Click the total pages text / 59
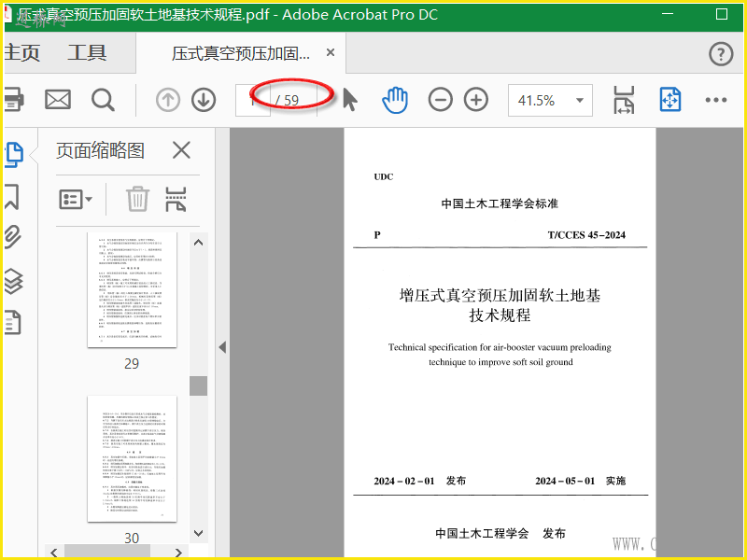The width and height of the screenshot is (747, 560). 288,100
